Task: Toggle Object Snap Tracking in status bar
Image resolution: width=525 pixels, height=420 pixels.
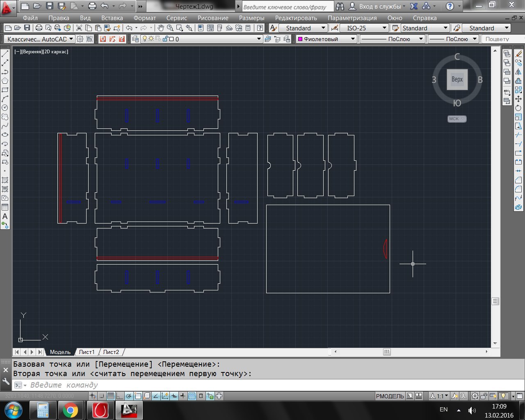Action: point(156,396)
